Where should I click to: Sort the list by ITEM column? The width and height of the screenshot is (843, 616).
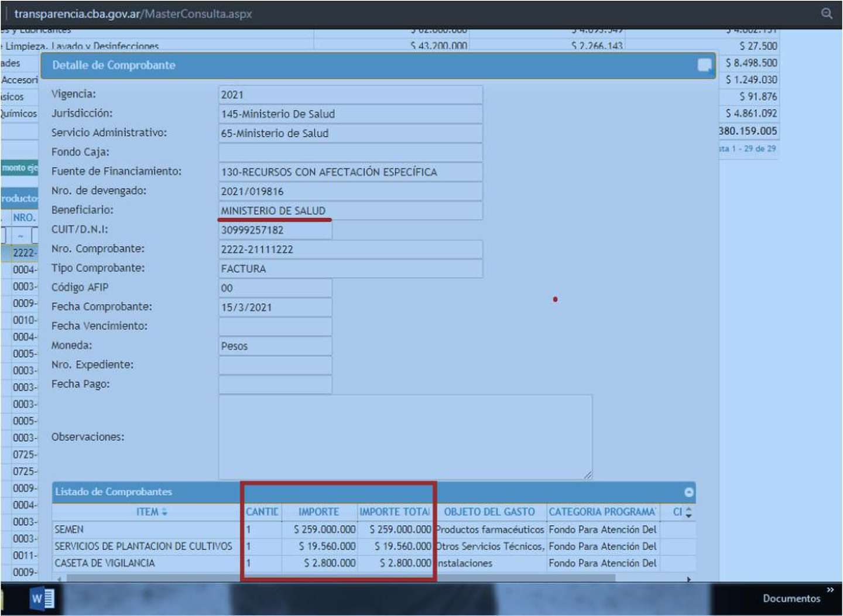152,512
